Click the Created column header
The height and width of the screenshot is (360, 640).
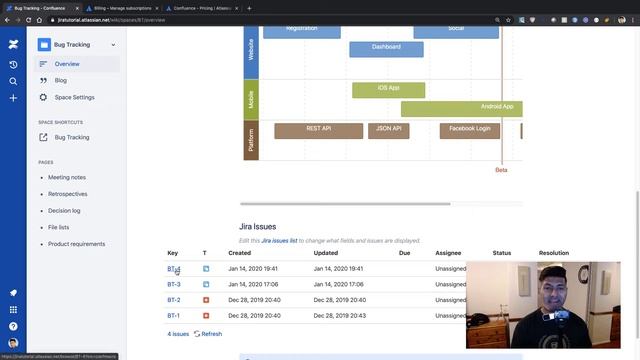pyautogui.click(x=240, y=253)
